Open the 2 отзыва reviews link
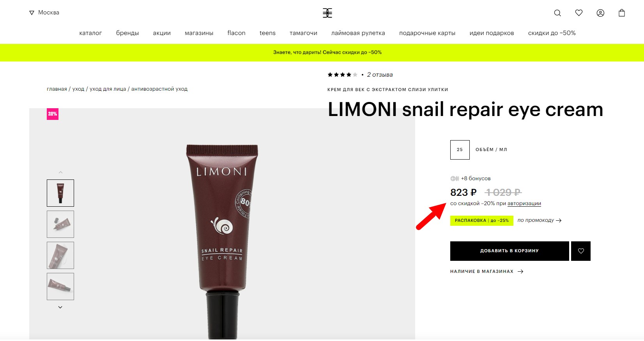The image size is (644, 341). [380, 74]
